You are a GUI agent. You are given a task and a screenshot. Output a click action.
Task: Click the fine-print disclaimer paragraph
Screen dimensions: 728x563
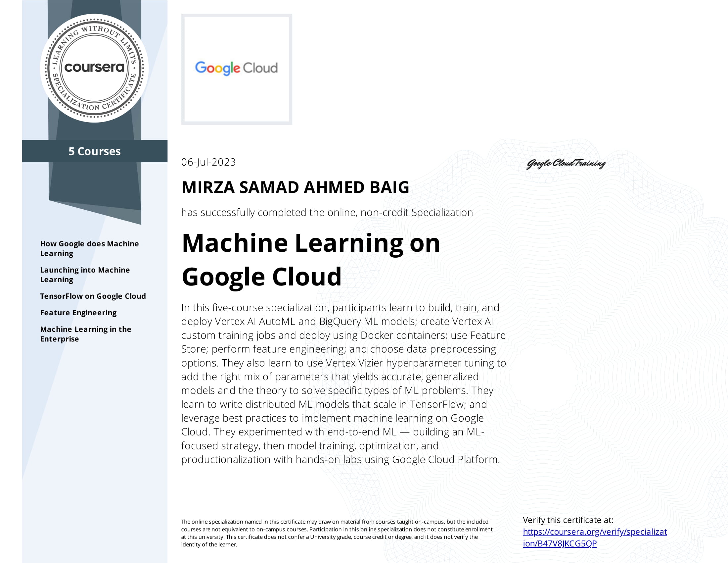337,533
